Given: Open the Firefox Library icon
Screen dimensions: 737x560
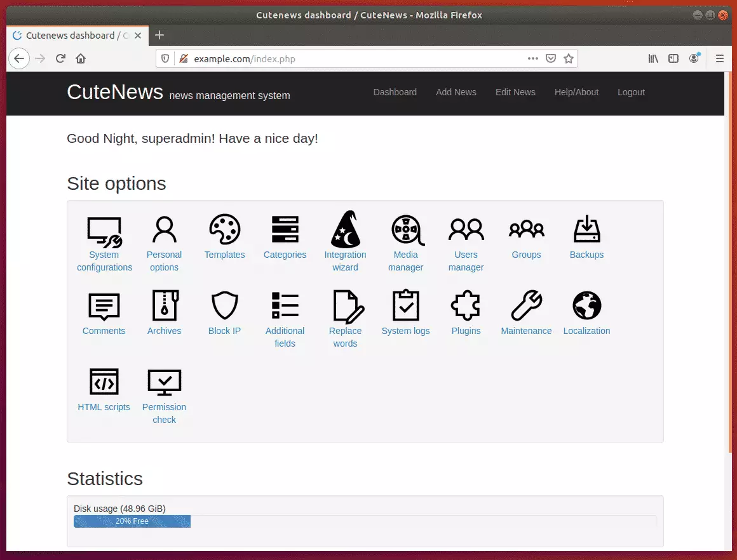Looking at the screenshot, I should pyautogui.click(x=653, y=58).
